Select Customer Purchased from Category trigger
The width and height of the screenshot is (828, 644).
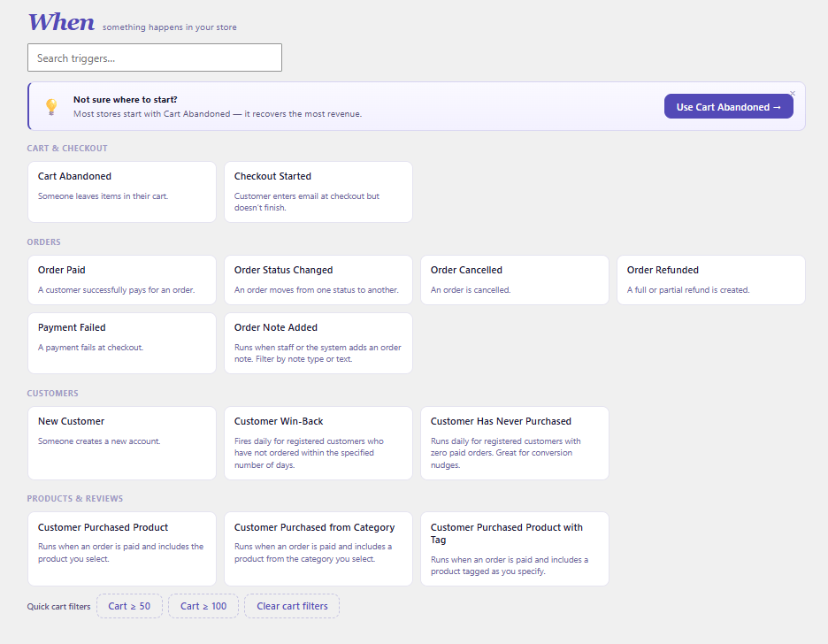tap(318, 549)
